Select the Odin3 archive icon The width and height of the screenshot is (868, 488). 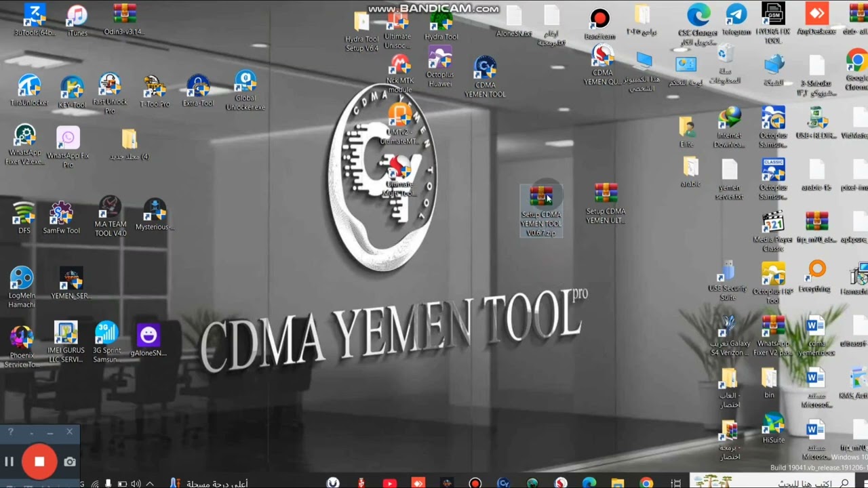(x=124, y=19)
